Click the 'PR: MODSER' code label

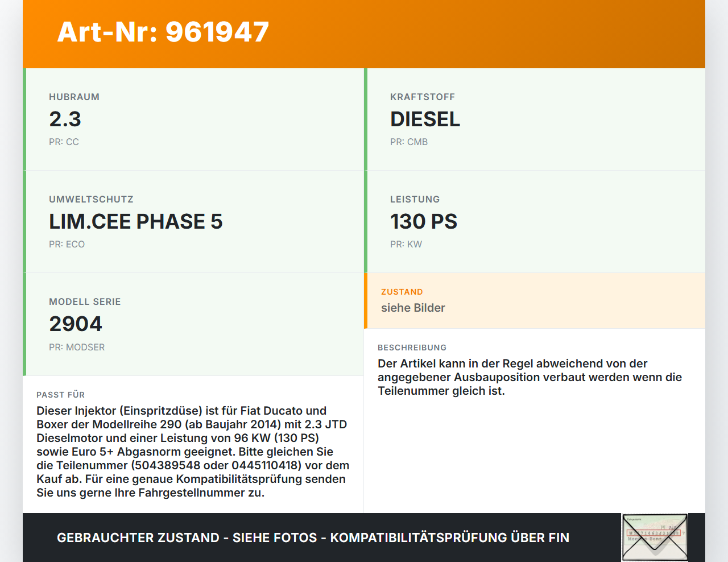(x=77, y=347)
